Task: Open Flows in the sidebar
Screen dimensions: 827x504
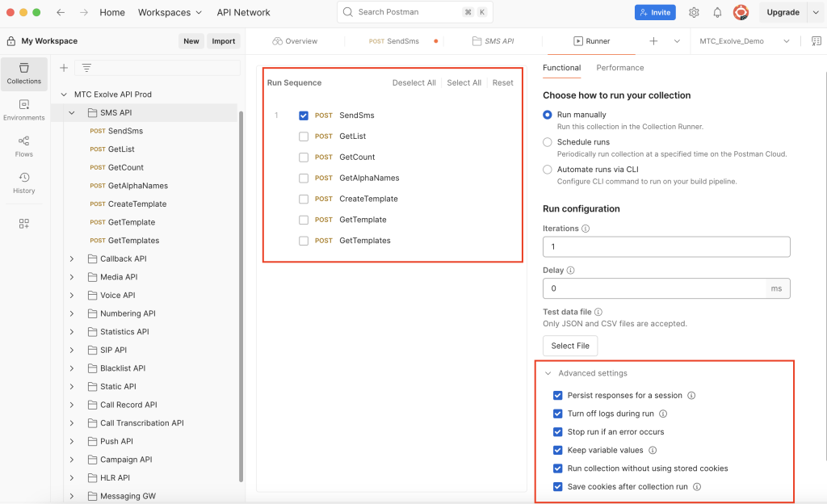Action: [x=24, y=146]
